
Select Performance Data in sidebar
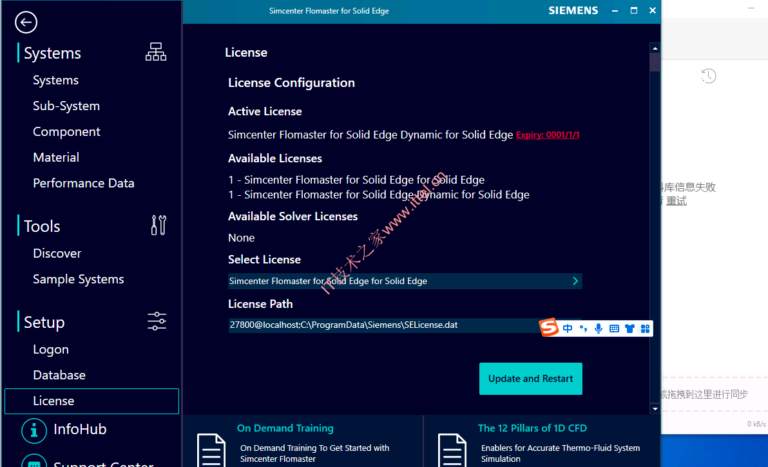click(x=83, y=183)
